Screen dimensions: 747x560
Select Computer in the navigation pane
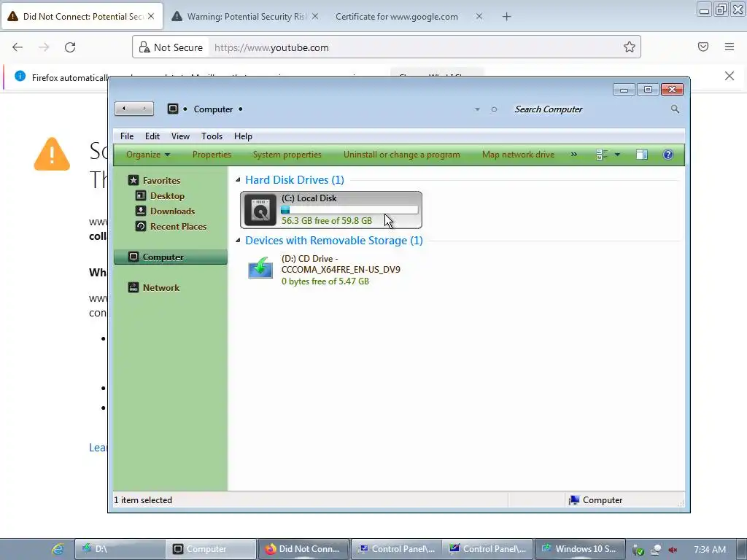click(x=171, y=257)
